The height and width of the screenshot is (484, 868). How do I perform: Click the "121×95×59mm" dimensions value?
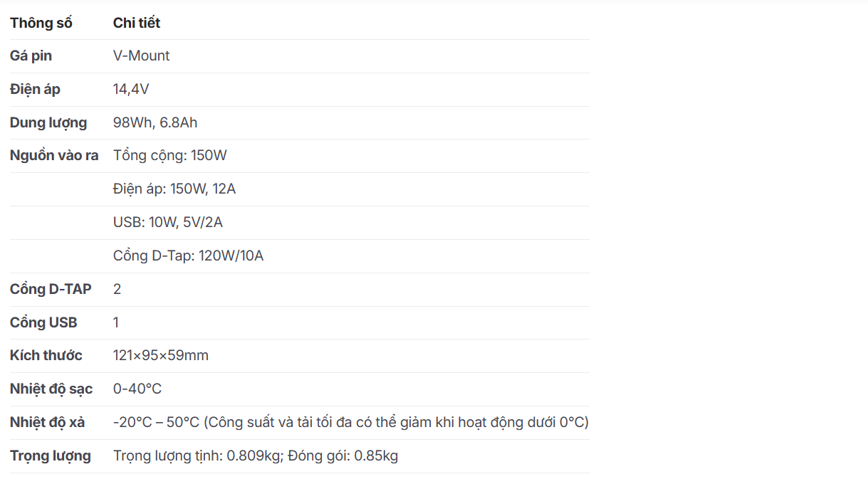click(161, 355)
